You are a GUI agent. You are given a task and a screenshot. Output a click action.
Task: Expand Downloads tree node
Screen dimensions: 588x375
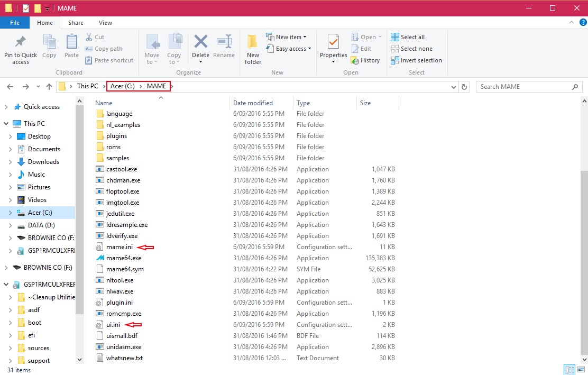(x=11, y=162)
